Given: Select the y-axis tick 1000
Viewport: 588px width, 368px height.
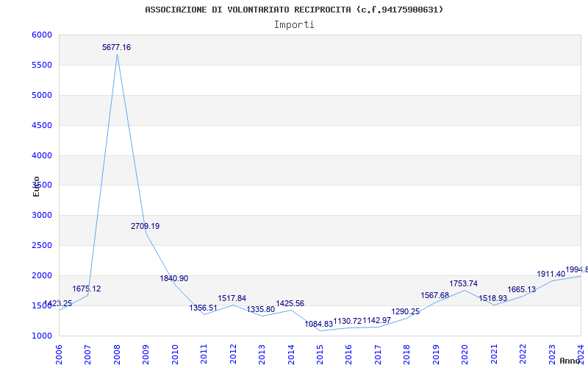Looking at the screenshot, I should [42, 336].
